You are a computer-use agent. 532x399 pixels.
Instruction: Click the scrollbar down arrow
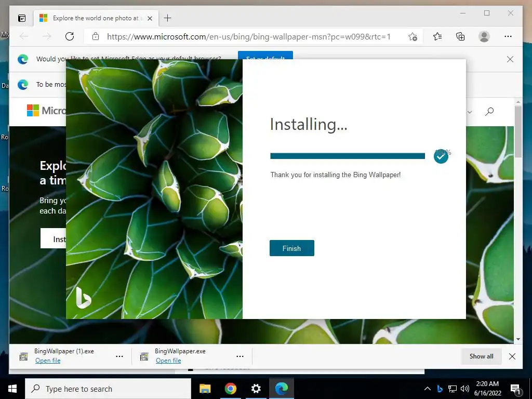point(518,339)
